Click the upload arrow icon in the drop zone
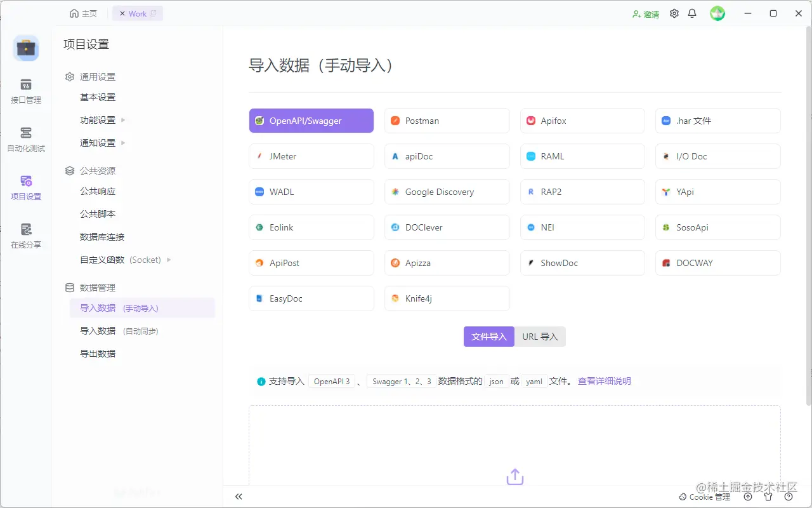 pos(515,477)
